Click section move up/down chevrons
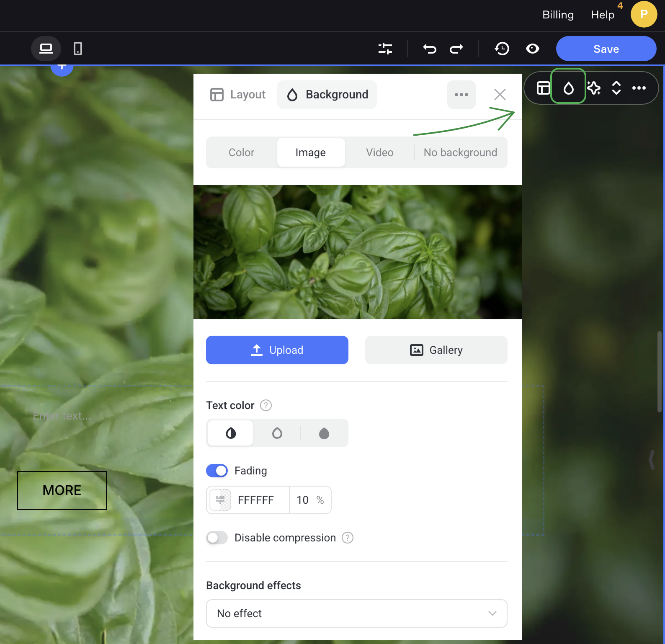665x644 pixels. point(616,88)
